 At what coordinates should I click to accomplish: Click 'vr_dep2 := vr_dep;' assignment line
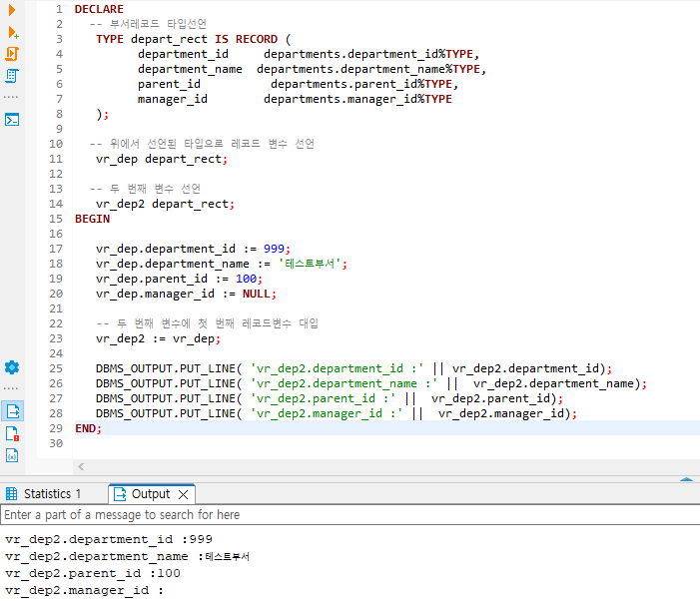tap(158, 338)
